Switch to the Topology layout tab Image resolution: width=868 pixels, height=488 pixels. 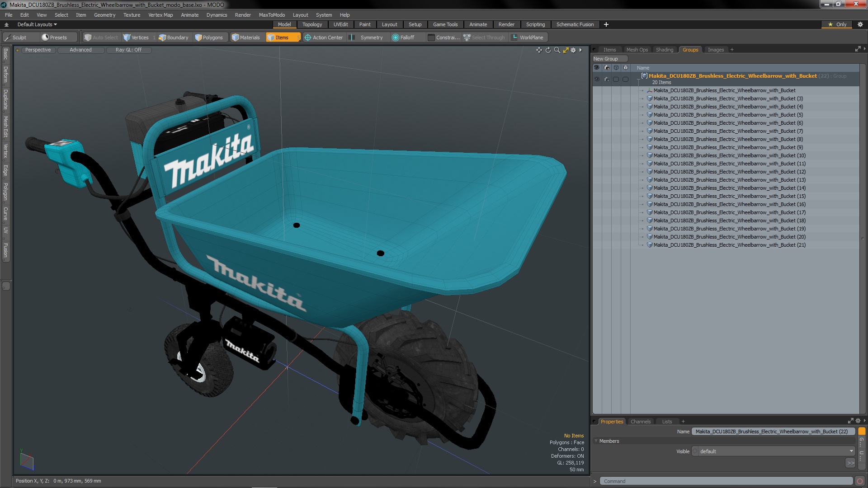click(312, 24)
